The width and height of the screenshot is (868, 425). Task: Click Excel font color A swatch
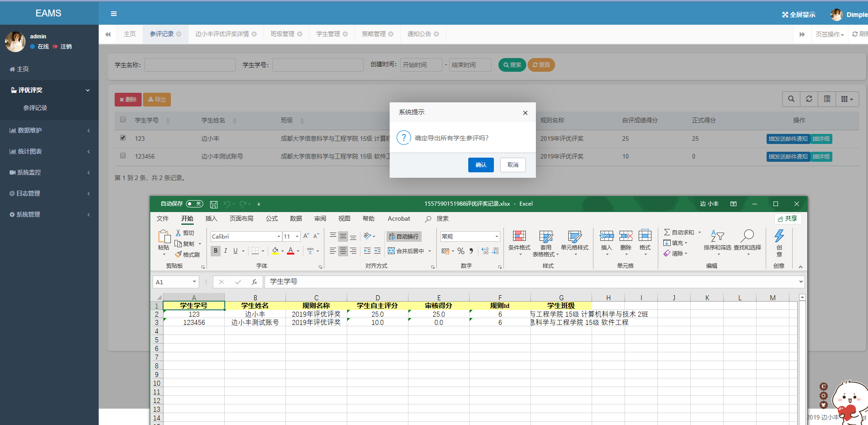291,251
